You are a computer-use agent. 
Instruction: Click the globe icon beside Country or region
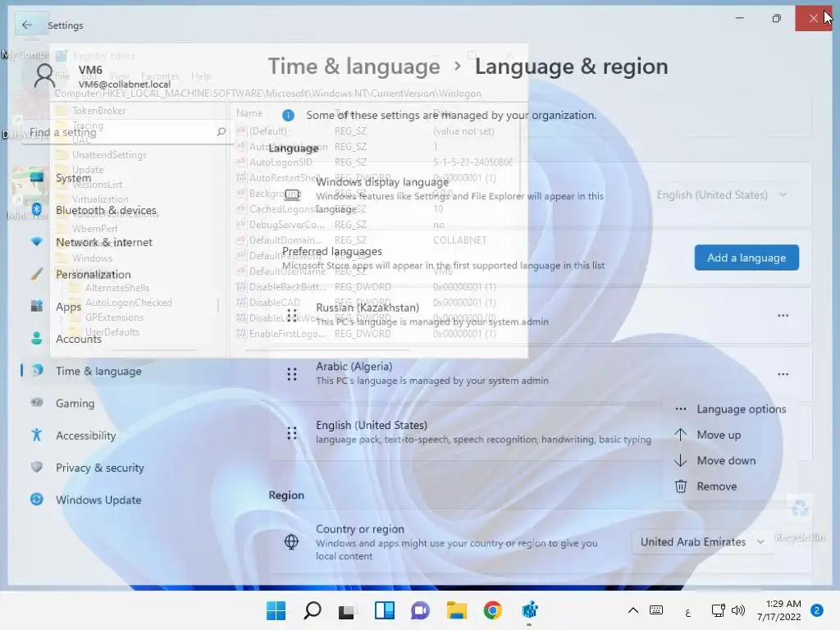(291, 541)
